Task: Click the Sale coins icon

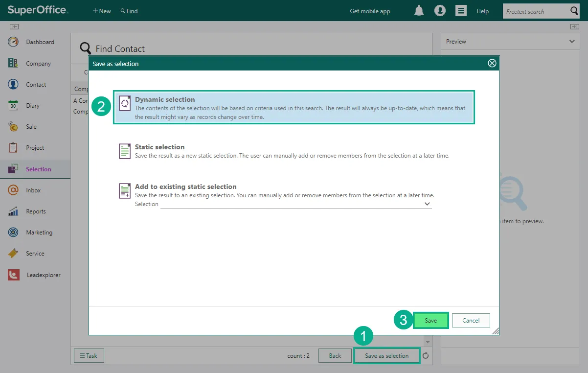Action: point(13,126)
